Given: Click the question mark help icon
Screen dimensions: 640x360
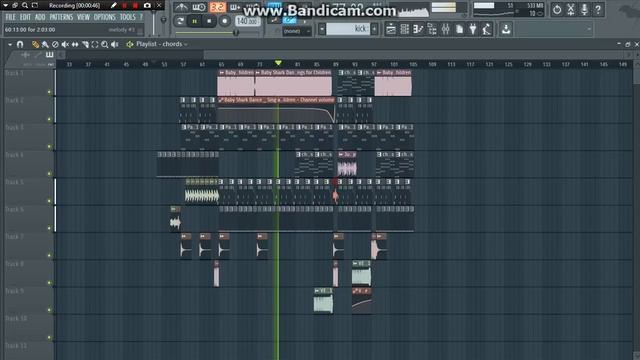Looking at the screenshot, I should [x=598, y=9].
